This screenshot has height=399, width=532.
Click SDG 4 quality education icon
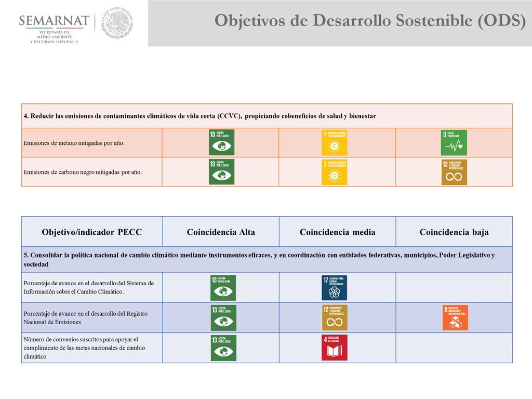point(335,348)
